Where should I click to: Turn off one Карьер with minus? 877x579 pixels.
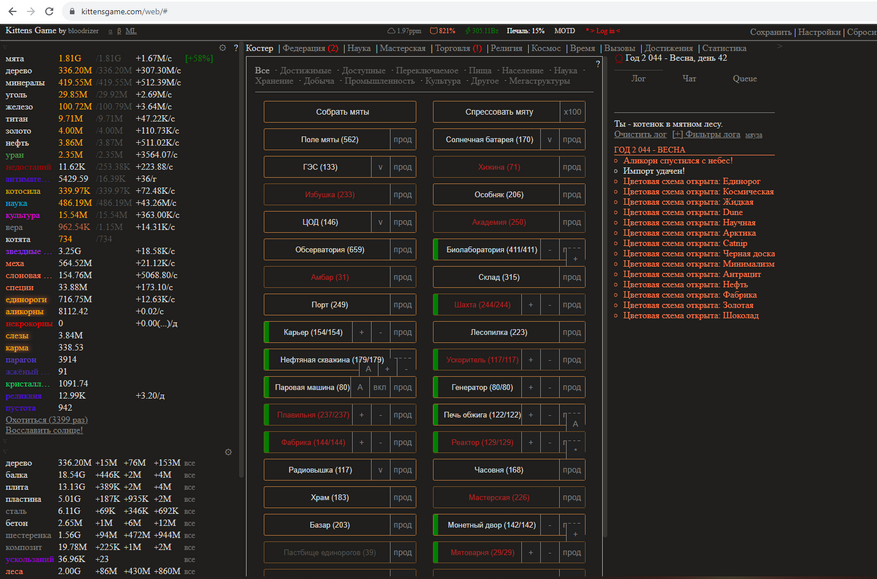tap(380, 332)
